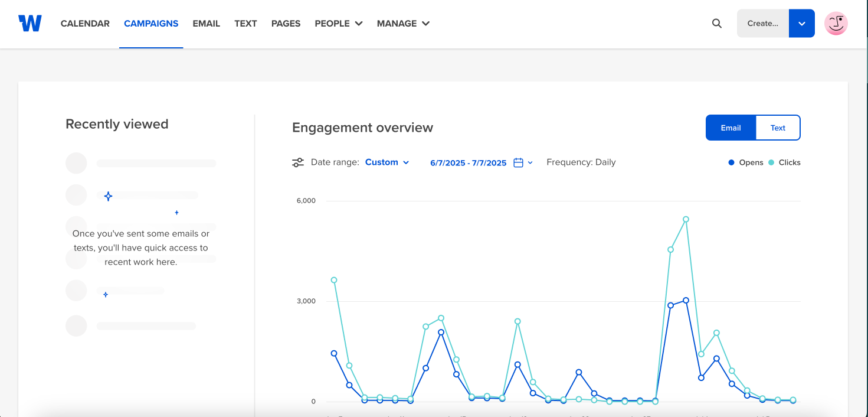Select the TEXT navigation item
Image resolution: width=868 pixels, height=417 pixels.
pos(245,24)
